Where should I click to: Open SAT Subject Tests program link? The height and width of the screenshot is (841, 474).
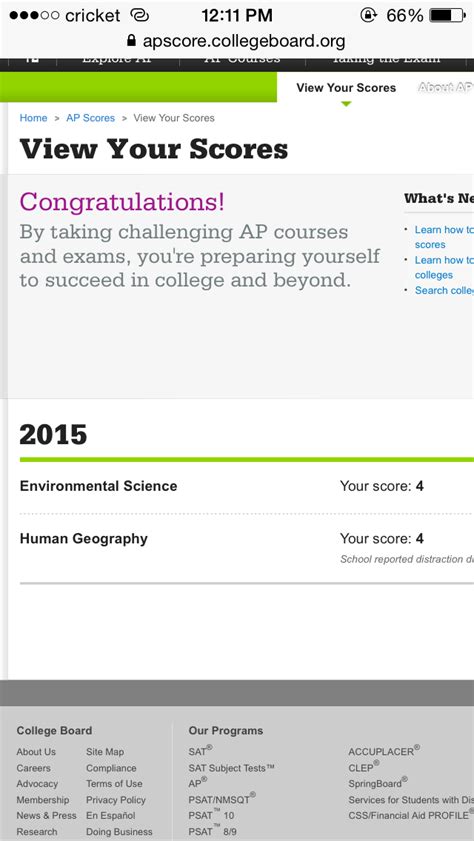231,768
